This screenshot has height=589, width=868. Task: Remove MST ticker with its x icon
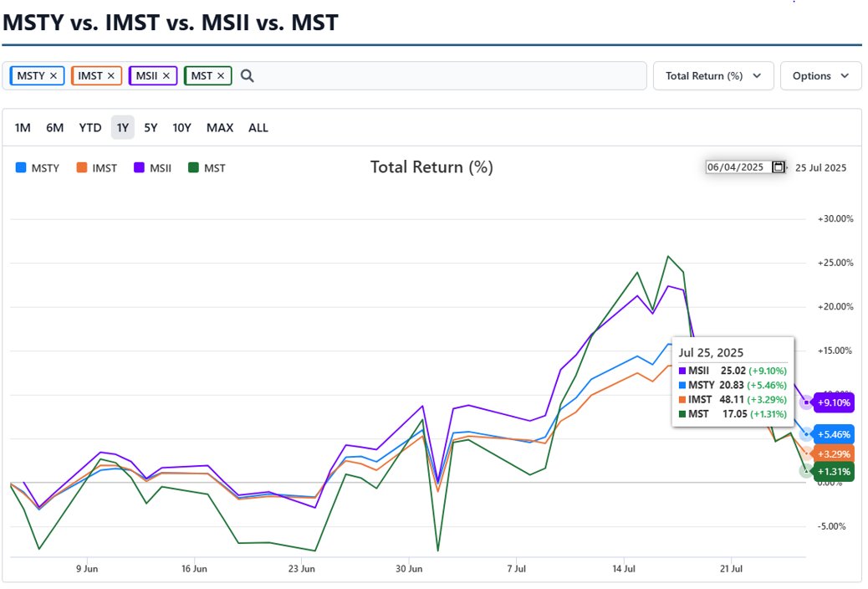click(x=220, y=76)
